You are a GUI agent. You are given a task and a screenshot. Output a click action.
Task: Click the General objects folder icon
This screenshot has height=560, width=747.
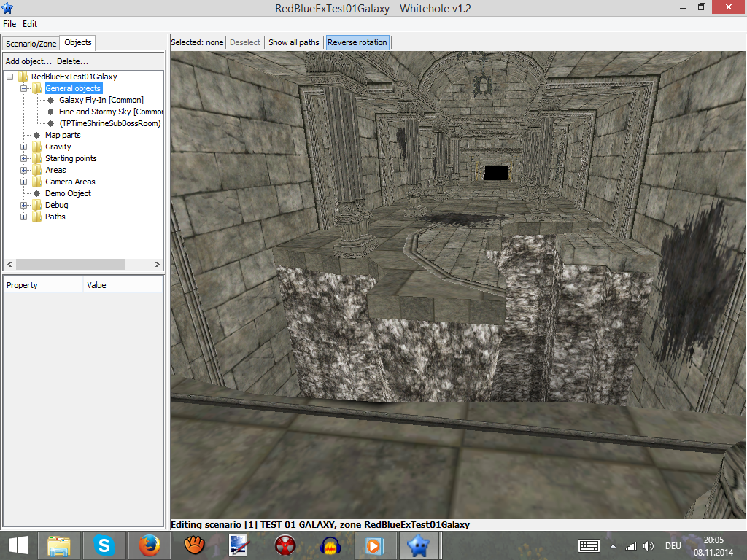[x=36, y=88]
